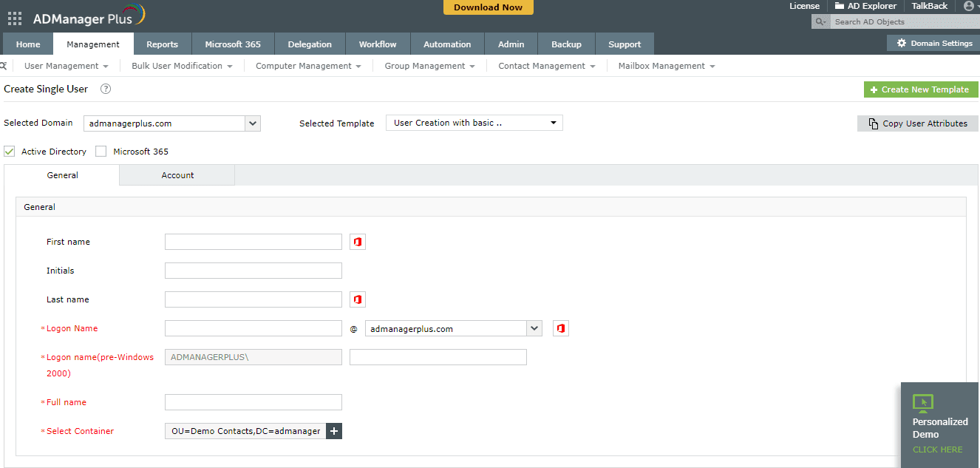Open the user profile avatar icon
This screenshot has width=980, height=468.
(969, 6)
